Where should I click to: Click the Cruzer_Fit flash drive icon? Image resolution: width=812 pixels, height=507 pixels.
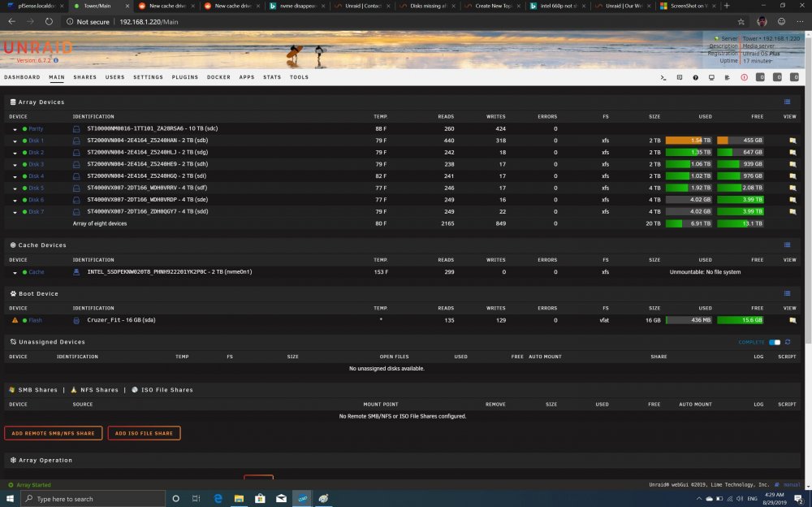click(76, 320)
